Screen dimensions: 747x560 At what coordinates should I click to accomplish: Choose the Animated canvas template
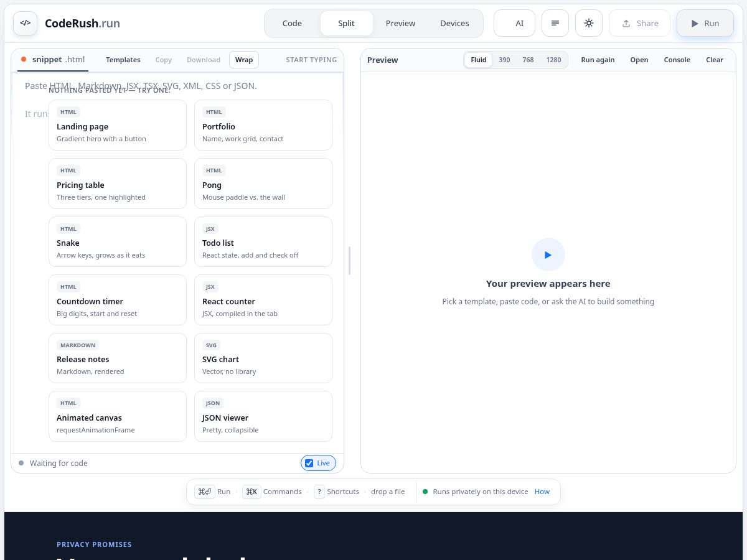[x=118, y=416]
